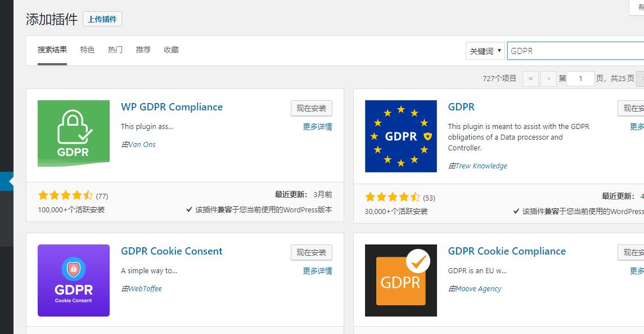Open the 推荐 recommended tab
This screenshot has height=334, width=644.
pyautogui.click(x=143, y=50)
